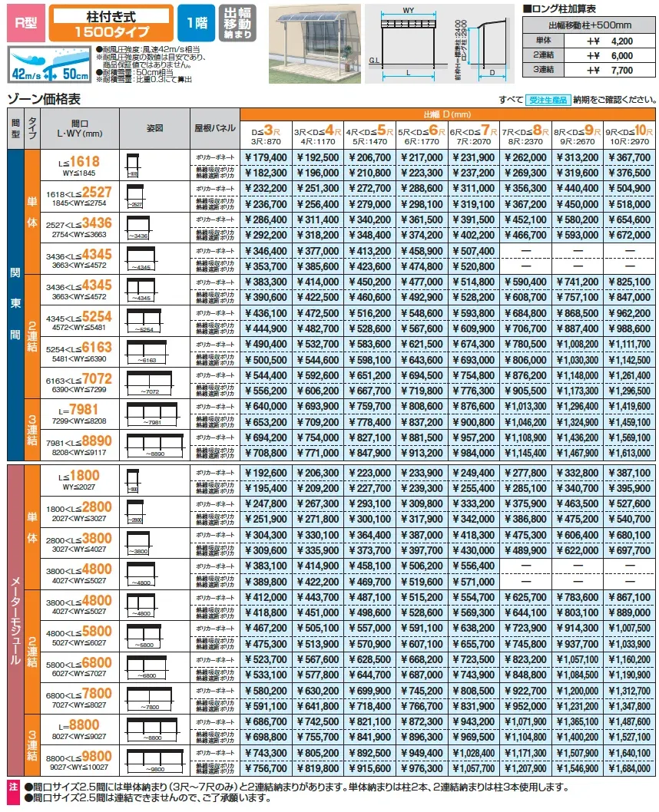659x812 pixels.
Task: Select price cell ¥507,400
Action: point(474,251)
